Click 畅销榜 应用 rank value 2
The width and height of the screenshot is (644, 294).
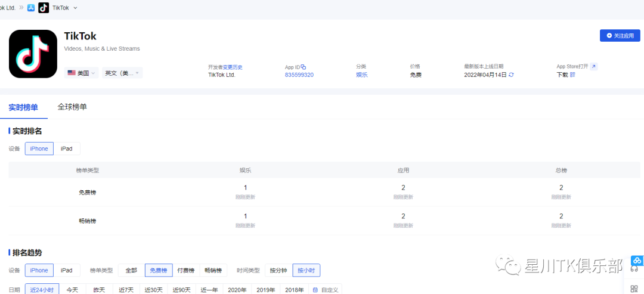click(x=403, y=216)
